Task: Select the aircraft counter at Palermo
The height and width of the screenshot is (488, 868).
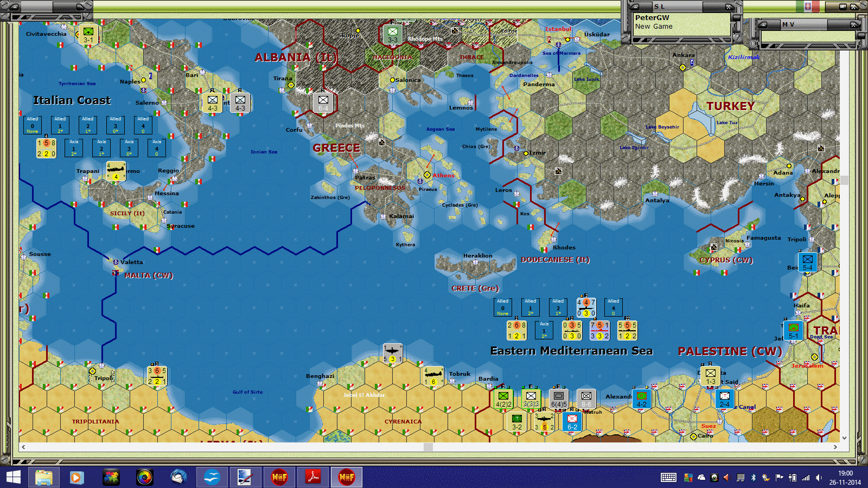Action: point(116,171)
